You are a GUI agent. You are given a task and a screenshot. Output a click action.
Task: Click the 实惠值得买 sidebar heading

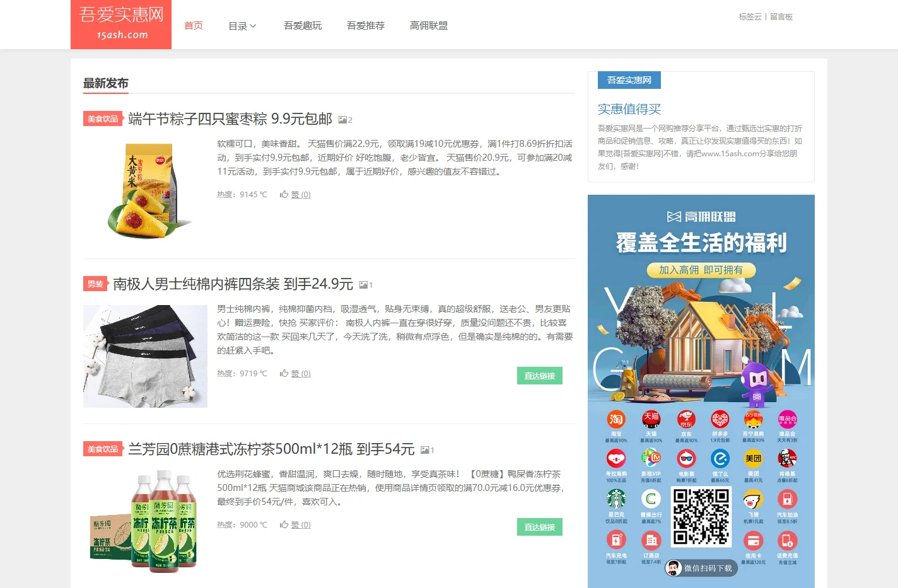click(x=629, y=109)
